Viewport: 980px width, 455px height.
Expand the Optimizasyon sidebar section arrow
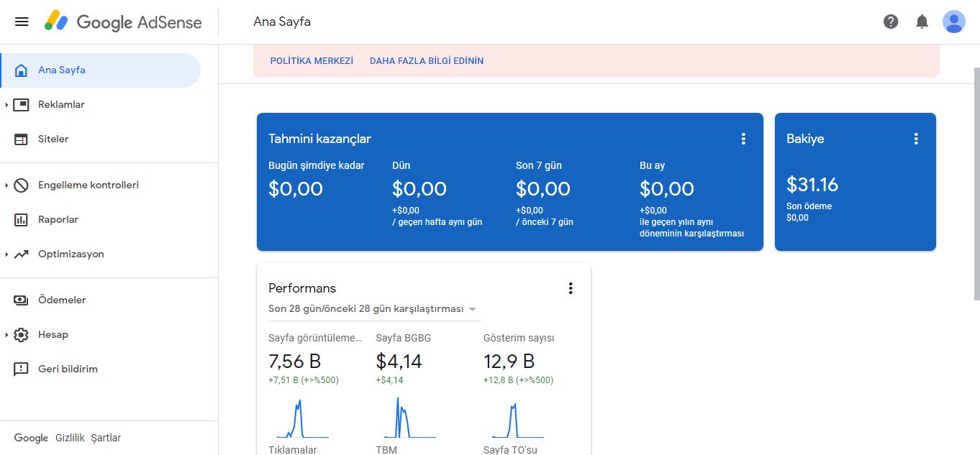tap(6, 254)
